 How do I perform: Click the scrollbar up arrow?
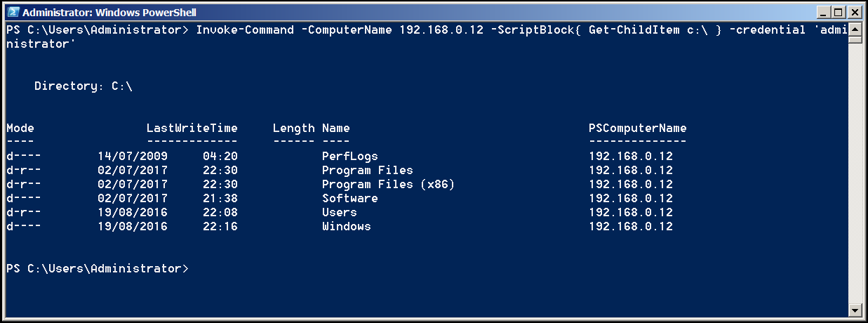coord(855,30)
